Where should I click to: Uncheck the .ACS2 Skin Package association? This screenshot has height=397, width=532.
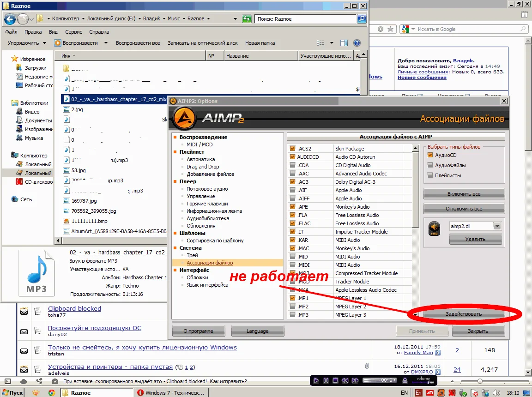click(292, 149)
